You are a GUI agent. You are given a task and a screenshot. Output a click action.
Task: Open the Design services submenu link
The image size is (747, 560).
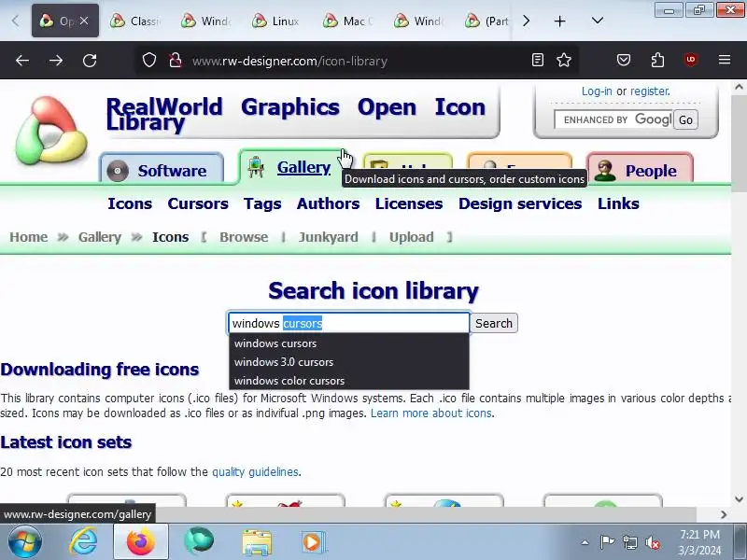pos(520,203)
